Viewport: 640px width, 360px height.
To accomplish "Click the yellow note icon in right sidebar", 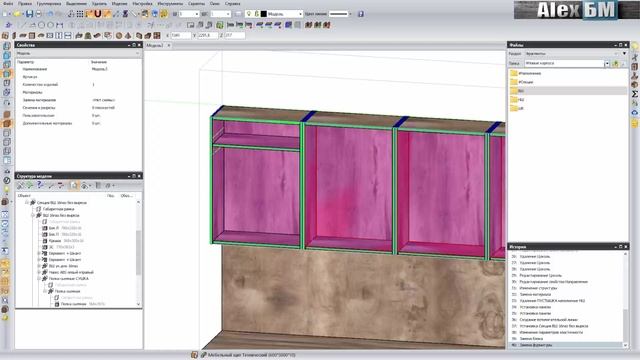I will (635, 123).
